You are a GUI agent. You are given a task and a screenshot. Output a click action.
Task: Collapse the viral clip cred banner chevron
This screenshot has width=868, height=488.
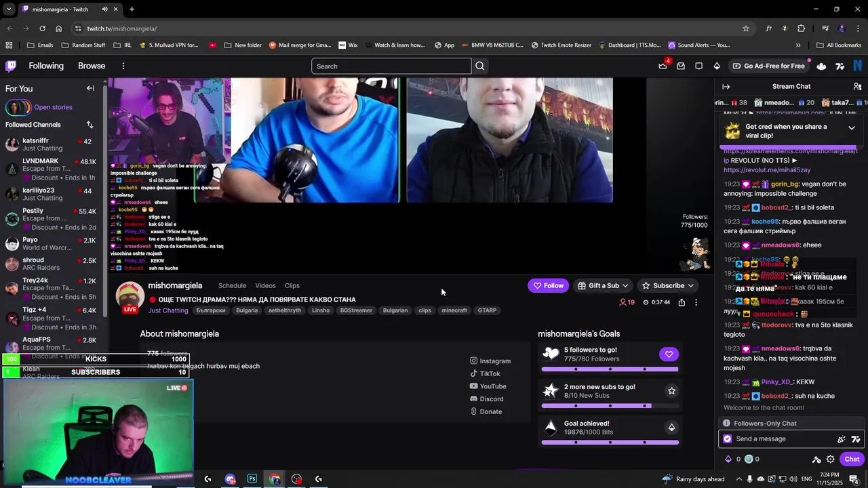852,127
